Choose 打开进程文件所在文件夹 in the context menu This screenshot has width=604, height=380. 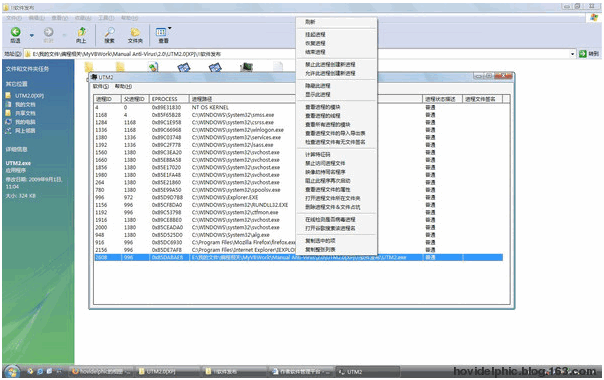coord(333,198)
